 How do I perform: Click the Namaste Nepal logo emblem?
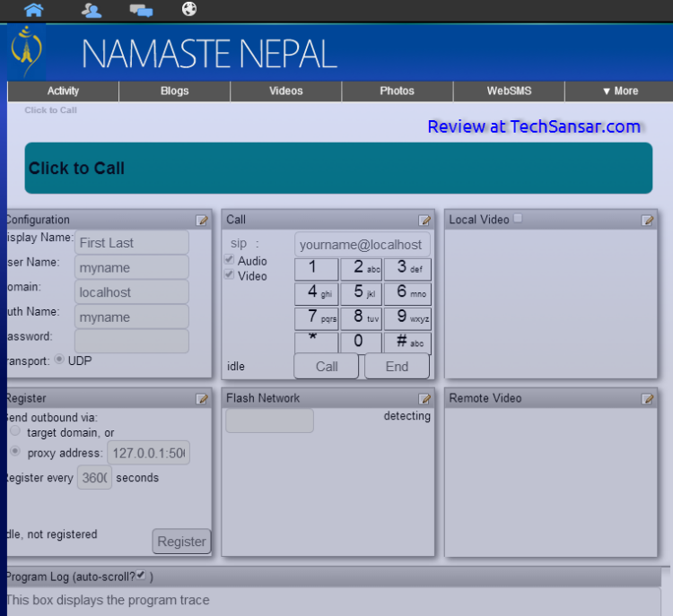tap(27, 52)
